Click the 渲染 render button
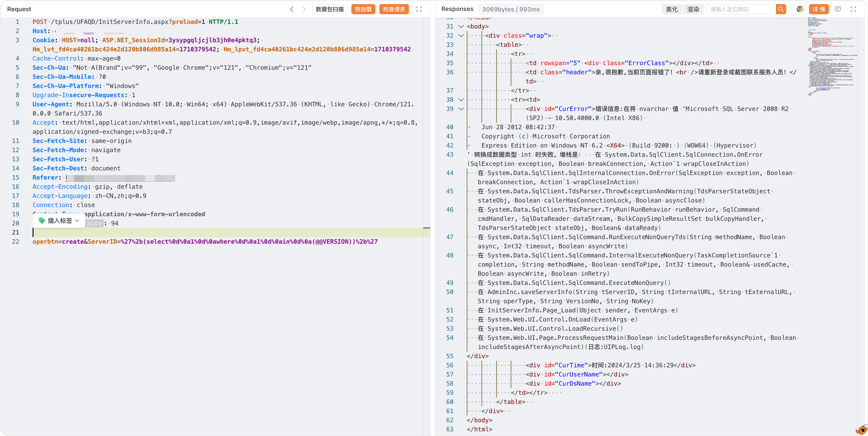Image resolution: width=868 pixels, height=436 pixels. click(693, 9)
